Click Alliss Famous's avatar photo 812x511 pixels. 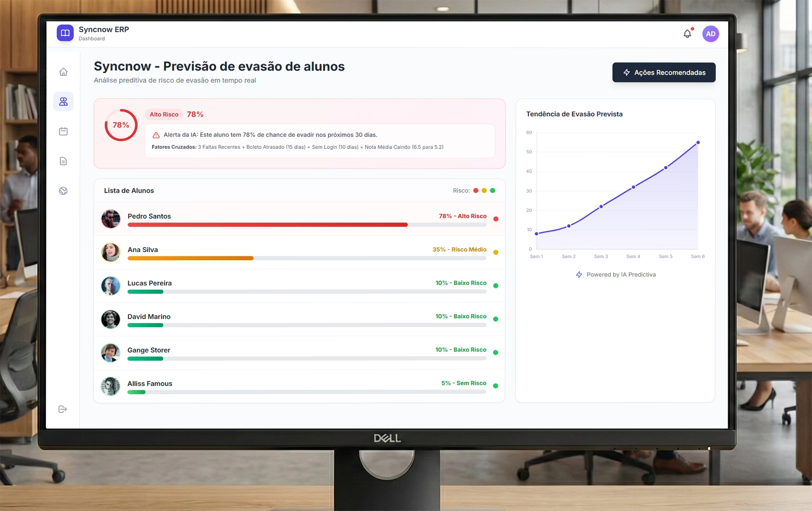click(x=111, y=386)
